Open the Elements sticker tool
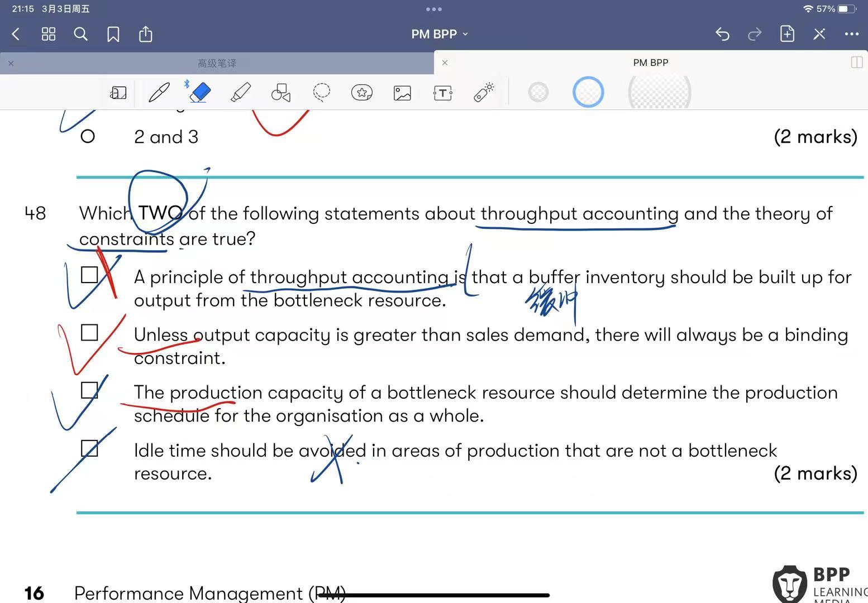The width and height of the screenshot is (868, 603). 361,92
